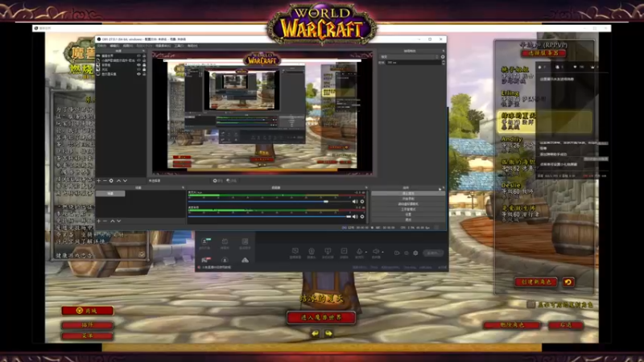Mute the Desktop Audio speaker icon in the mixer
The image size is (644, 362).
point(355,216)
